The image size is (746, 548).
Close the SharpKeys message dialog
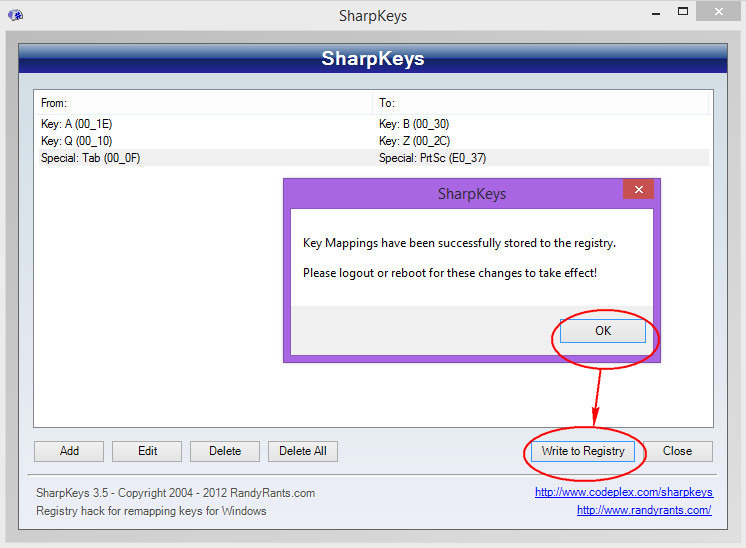638,189
